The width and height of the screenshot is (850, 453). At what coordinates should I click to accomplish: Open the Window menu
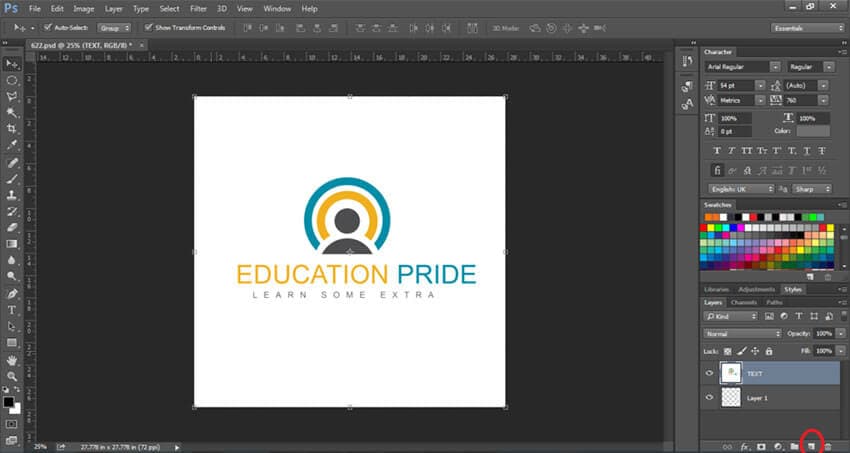[276, 9]
